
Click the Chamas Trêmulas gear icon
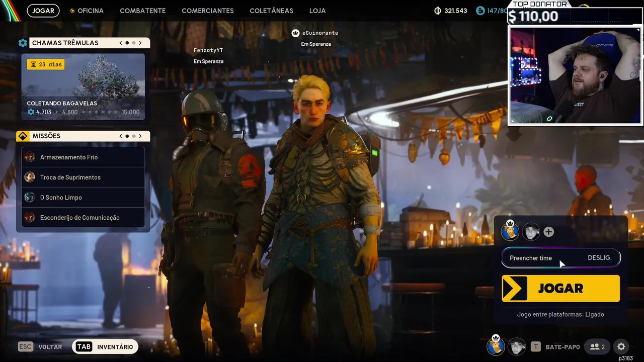[x=23, y=43]
